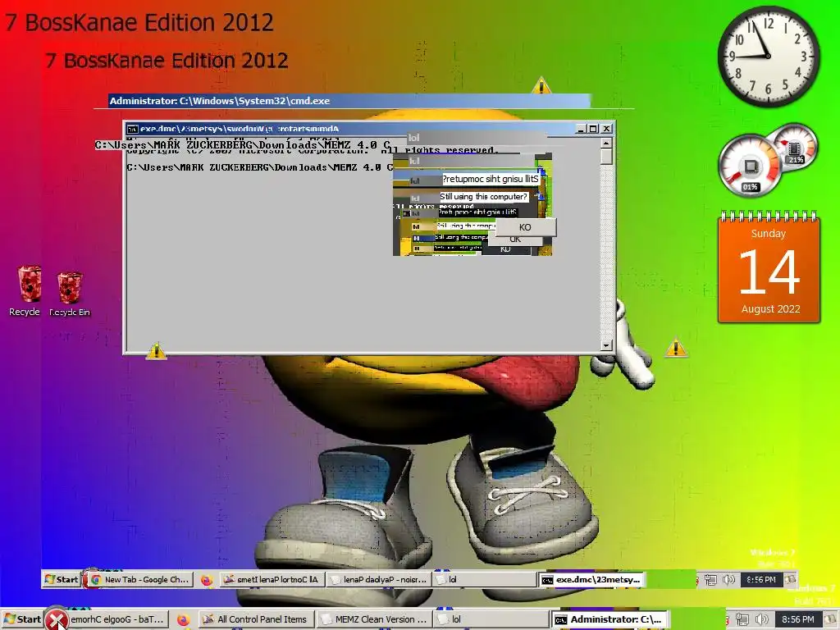Click mirrored '?retupmoc siht gnisu llitS' message

491,179
